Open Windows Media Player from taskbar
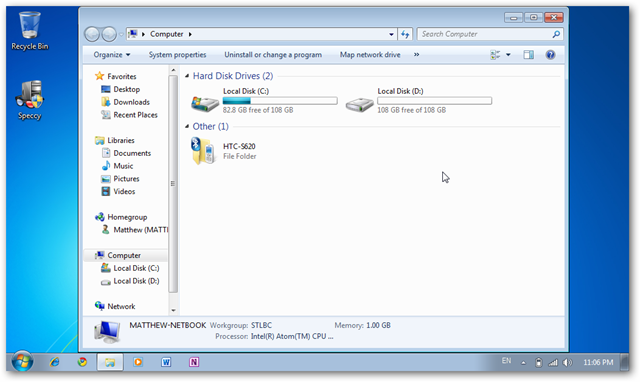This screenshot has height=382, width=640. point(138,362)
